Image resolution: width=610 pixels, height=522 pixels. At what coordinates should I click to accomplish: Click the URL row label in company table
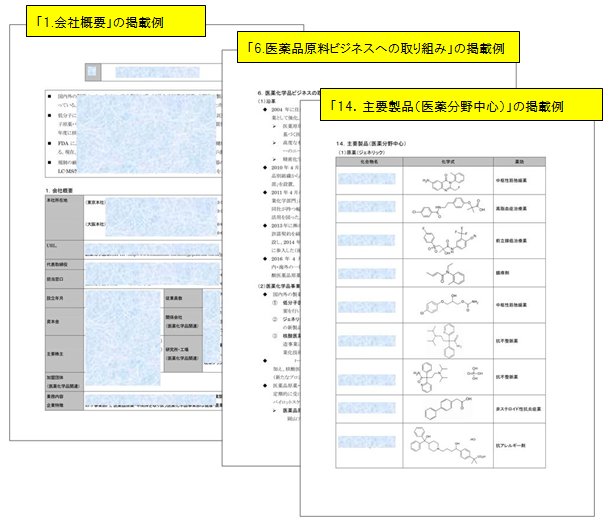(50, 244)
